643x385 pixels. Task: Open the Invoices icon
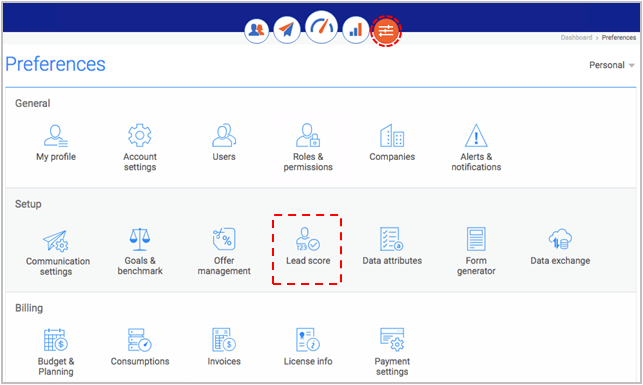[224, 340]
